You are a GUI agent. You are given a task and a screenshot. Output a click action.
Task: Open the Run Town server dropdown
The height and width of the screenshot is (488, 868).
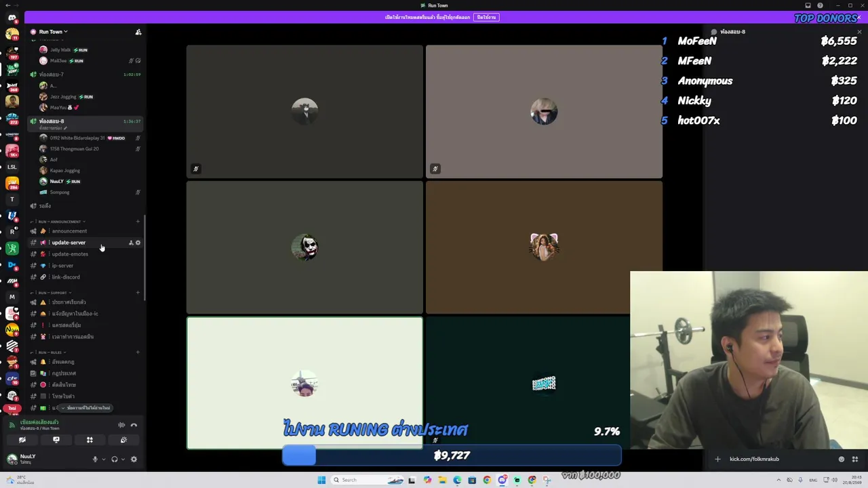pos(53,32)
